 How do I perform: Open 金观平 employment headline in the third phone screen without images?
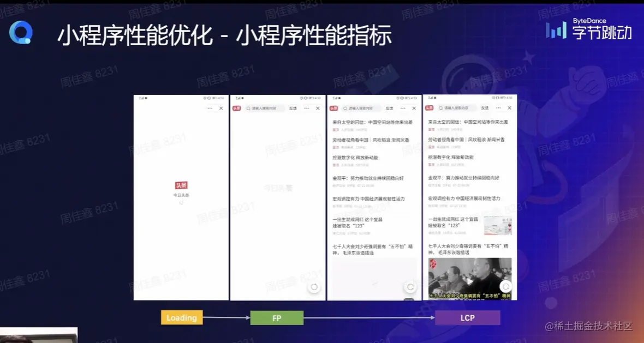pyautogui.click(x=368, y=178)
